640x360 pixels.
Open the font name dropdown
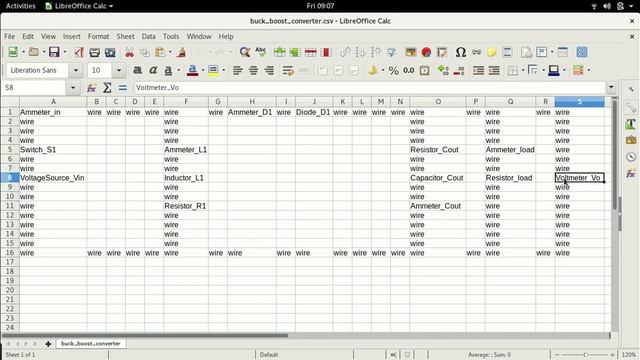(76, 70)
